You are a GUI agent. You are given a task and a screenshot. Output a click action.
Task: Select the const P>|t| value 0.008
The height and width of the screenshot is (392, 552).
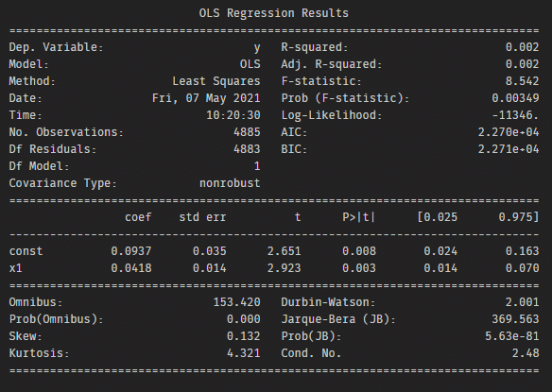click(x=359, y=251)
